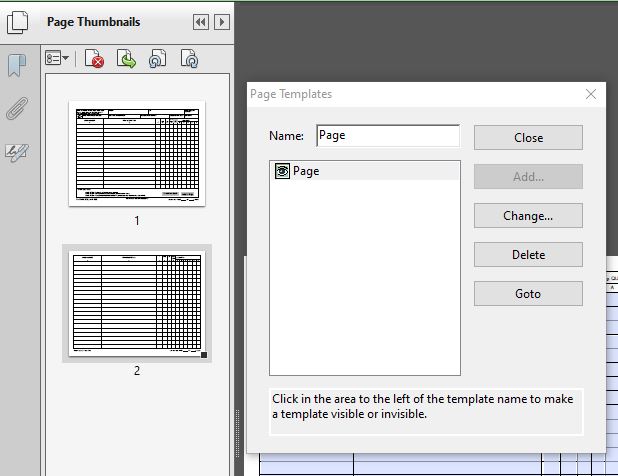618x476 pixels.
Task: Rotate pages clockwise icon
Action: click(x=190, y=59)
